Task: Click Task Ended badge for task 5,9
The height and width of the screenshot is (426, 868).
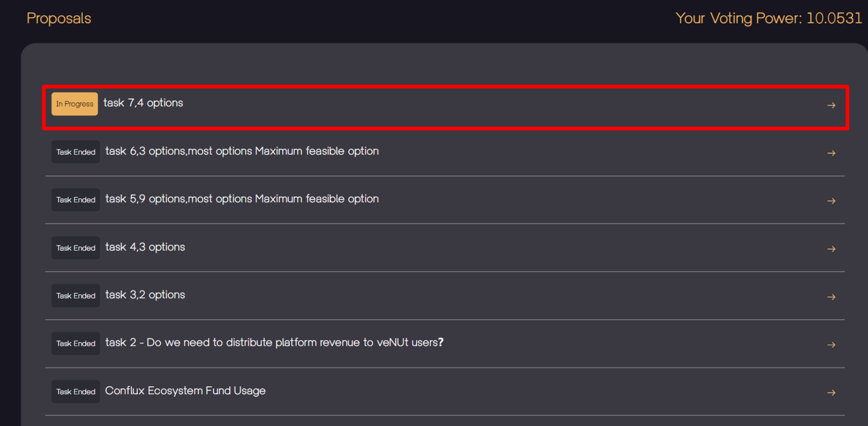Action: pyautogui.click(x=76, y=200)
